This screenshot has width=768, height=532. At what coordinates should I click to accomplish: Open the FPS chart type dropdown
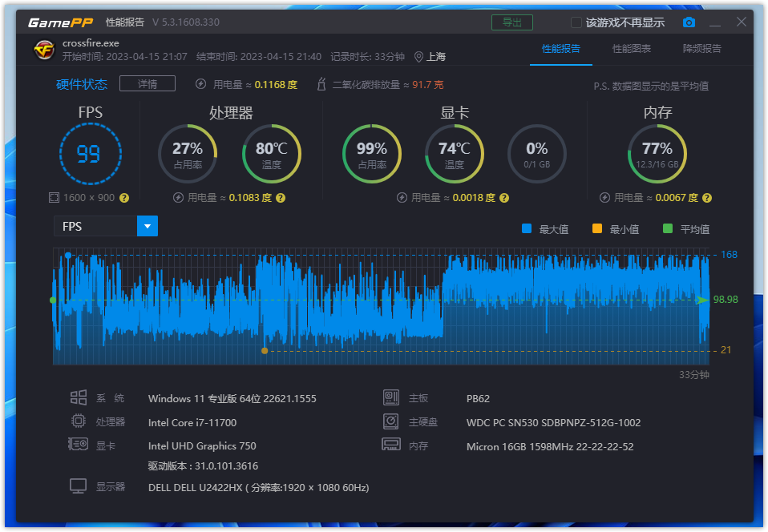pyautogui.click(x=106, y=226)
